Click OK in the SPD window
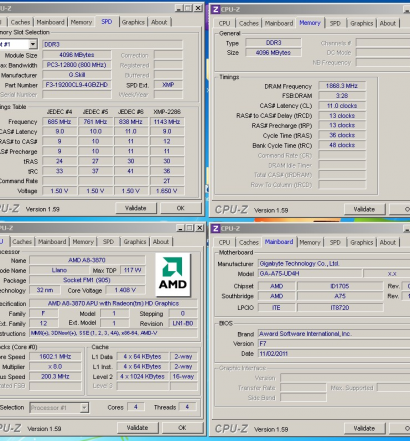 (181, 208)
